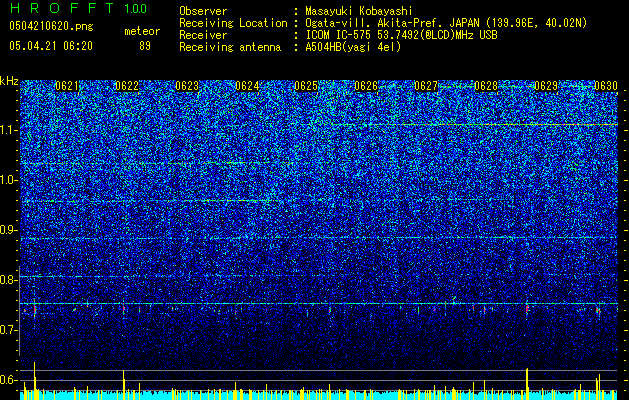This screenshot has width=629, height=400.
Task: Click the Observer field label
Action: click(x=203, y=11)
